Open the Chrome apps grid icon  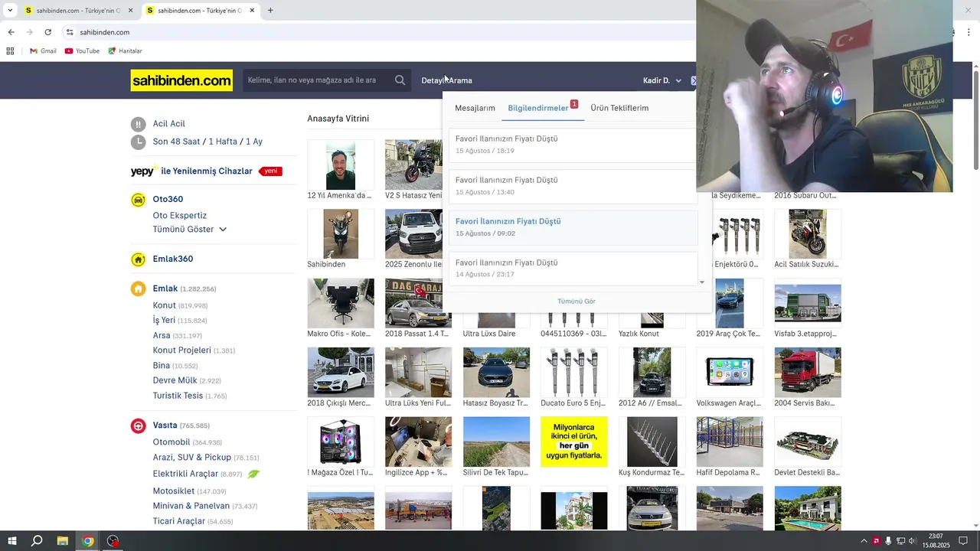point(10,51)
